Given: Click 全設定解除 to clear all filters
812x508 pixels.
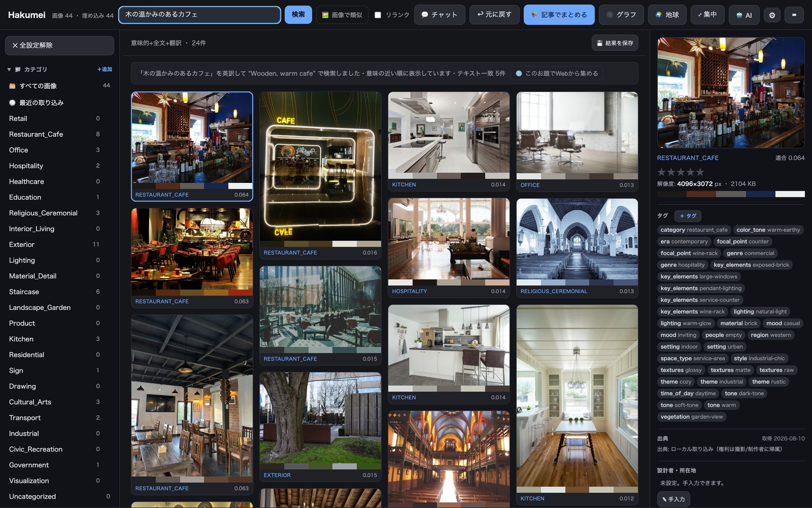Looking at the screenshot, I should [59, 45].
